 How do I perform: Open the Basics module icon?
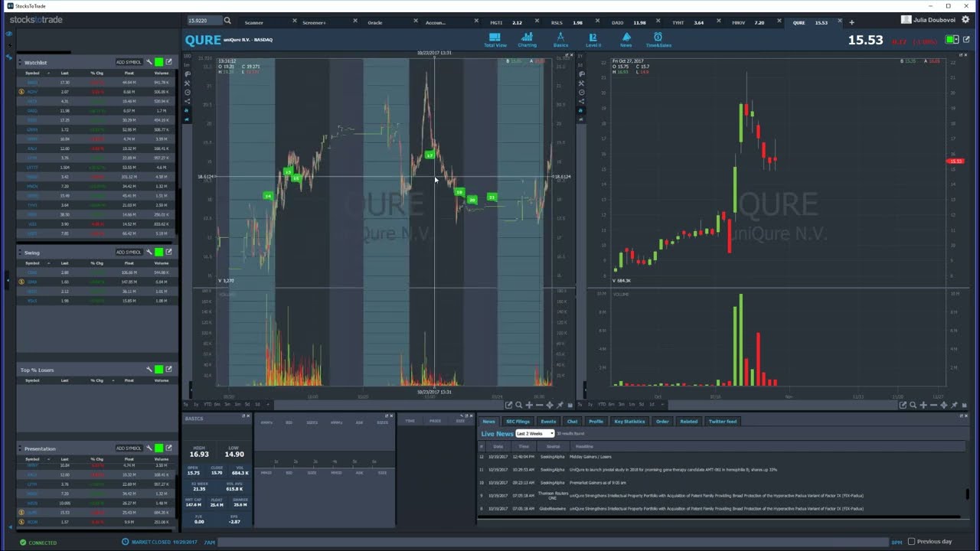point(560,40)
